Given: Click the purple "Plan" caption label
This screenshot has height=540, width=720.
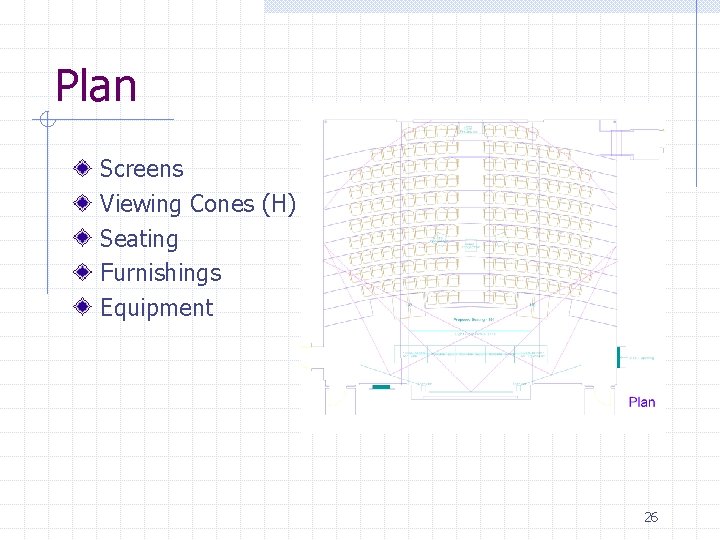Looking at the screenshot, I should tap(641, 402).
